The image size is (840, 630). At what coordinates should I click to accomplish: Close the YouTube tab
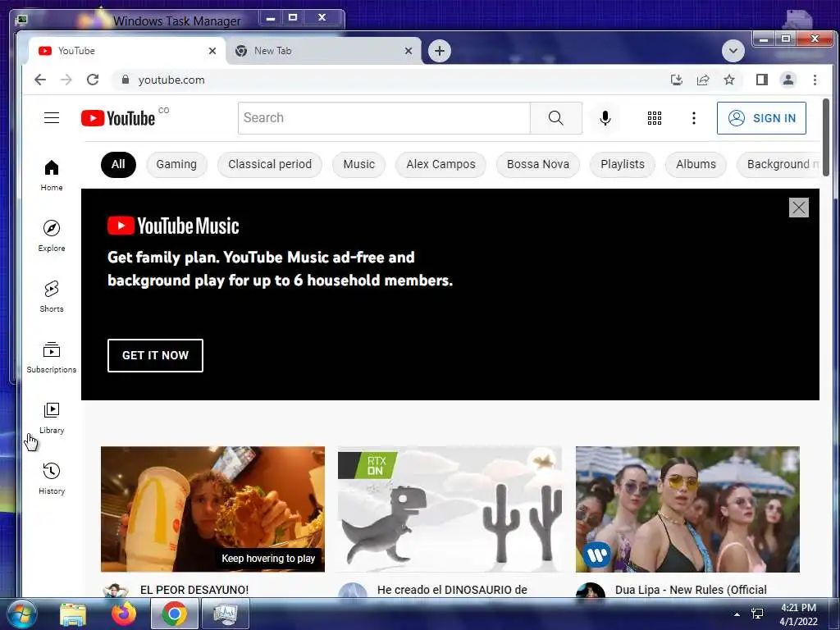click(212, 51)
